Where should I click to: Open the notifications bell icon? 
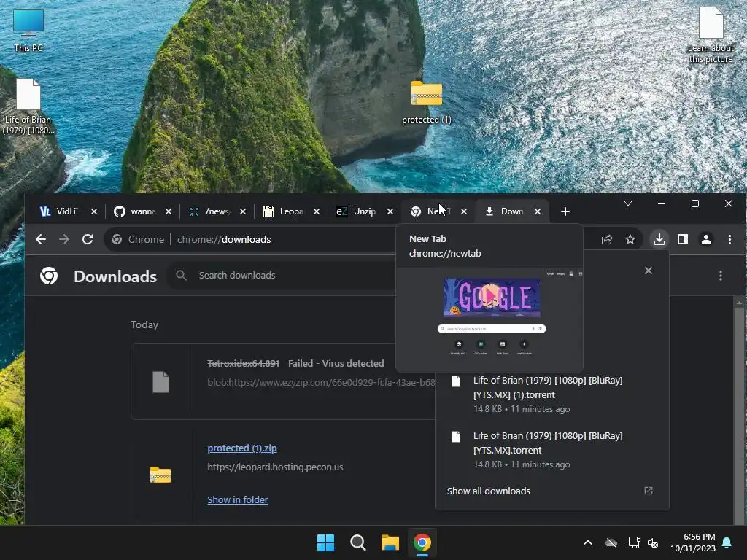tap(727, 542)
